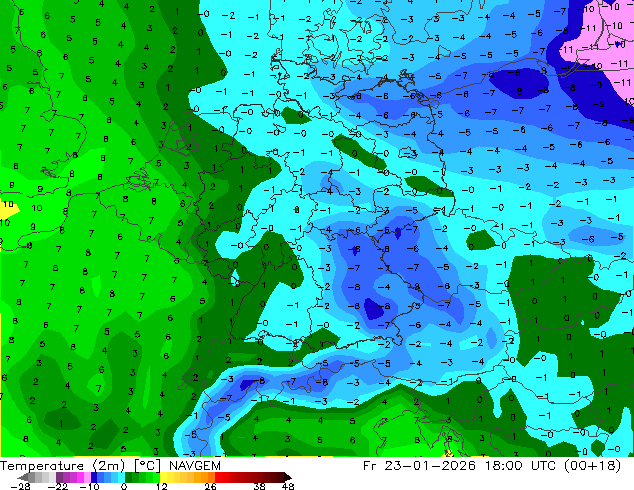Click the '-22' legend scale value

pyautogui.click(x=58, y=486)
